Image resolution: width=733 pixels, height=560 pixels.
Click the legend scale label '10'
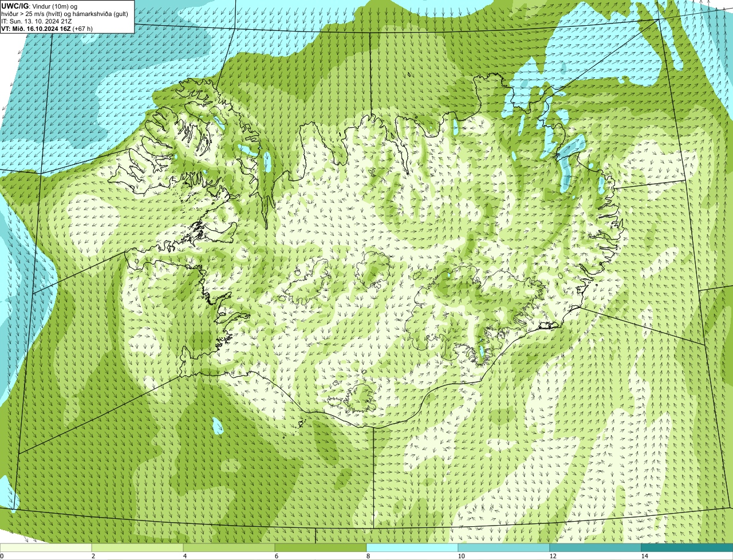coord(461,556)
